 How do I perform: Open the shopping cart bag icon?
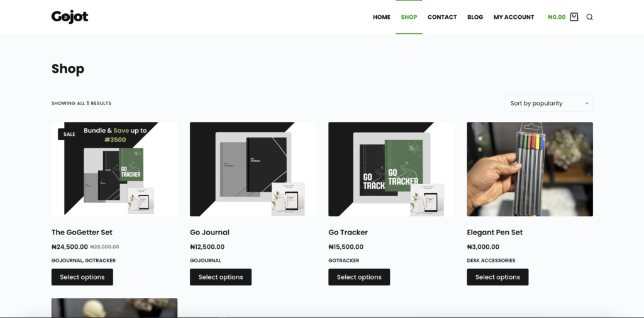click(x=574, y=17)
